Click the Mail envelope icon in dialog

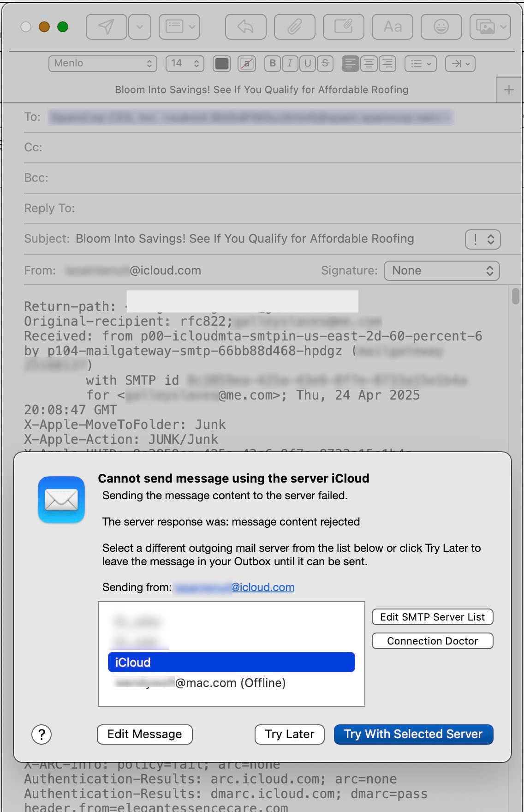[61, 500]
